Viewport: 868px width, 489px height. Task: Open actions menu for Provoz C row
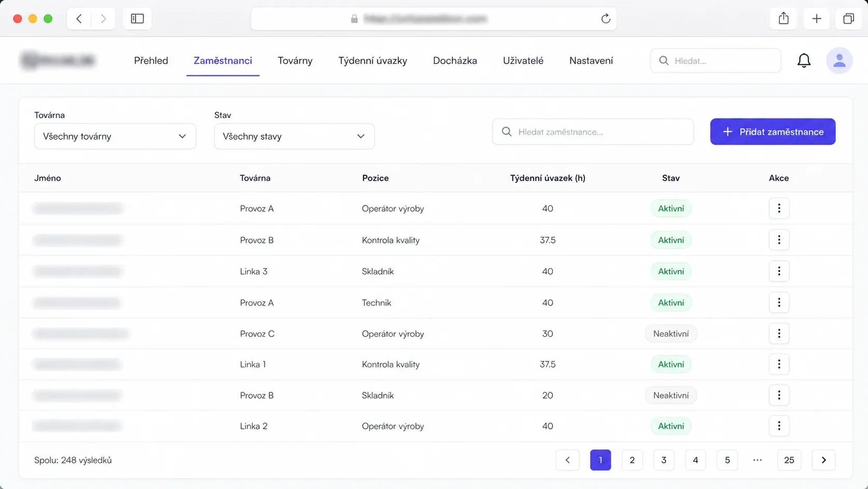pos(779,334)
